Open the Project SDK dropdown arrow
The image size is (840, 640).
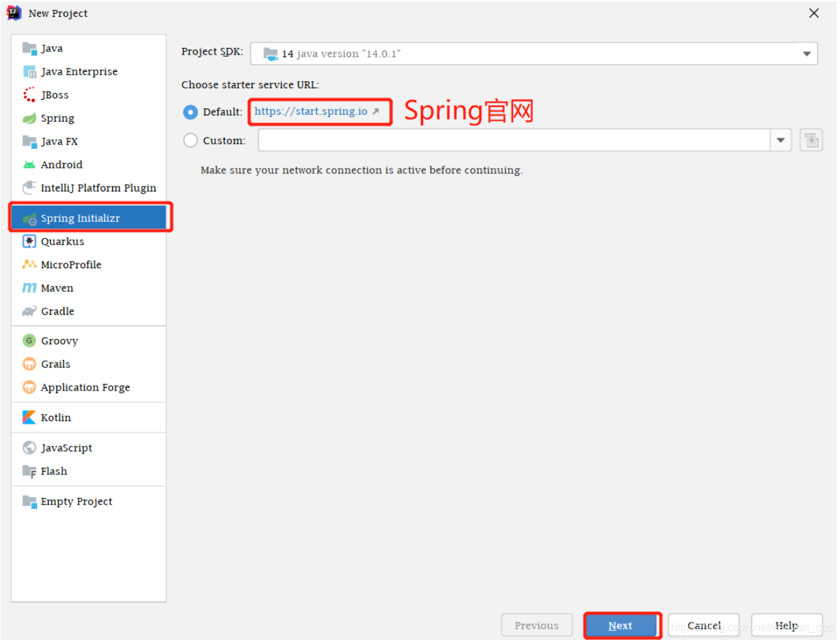806,54
